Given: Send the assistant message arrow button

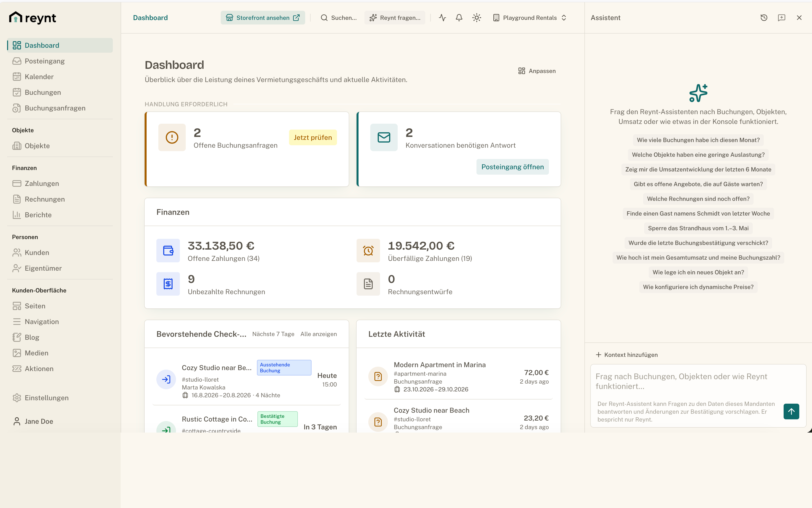Looking at the screenshot, I should [791, 411].
